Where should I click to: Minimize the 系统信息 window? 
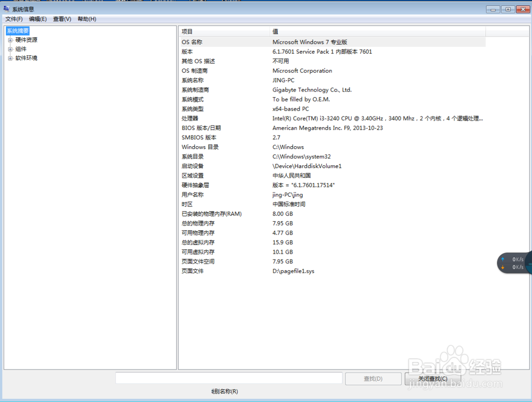(x=493, y=9)
